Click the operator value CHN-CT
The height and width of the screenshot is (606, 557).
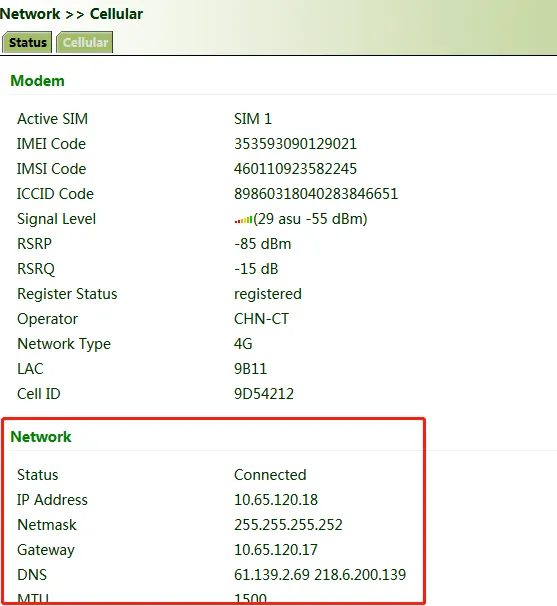[x=261, y=319]
